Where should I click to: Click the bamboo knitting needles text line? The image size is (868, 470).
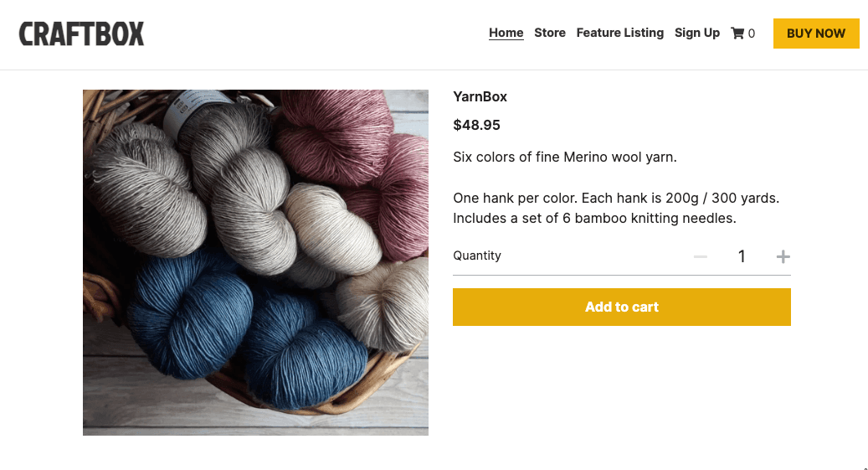point(594,219)
